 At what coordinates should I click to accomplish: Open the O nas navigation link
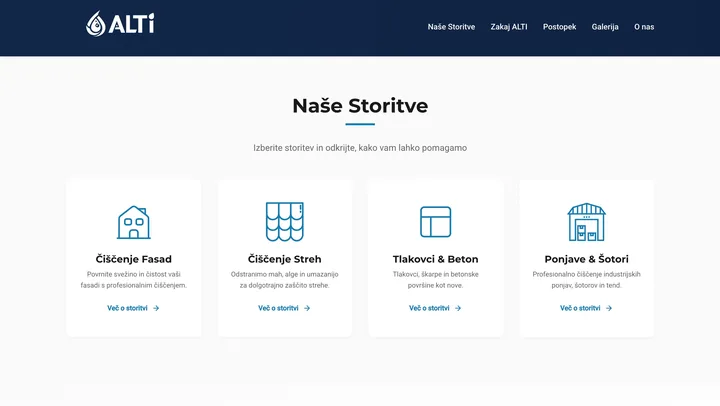[x=644, y=27]
